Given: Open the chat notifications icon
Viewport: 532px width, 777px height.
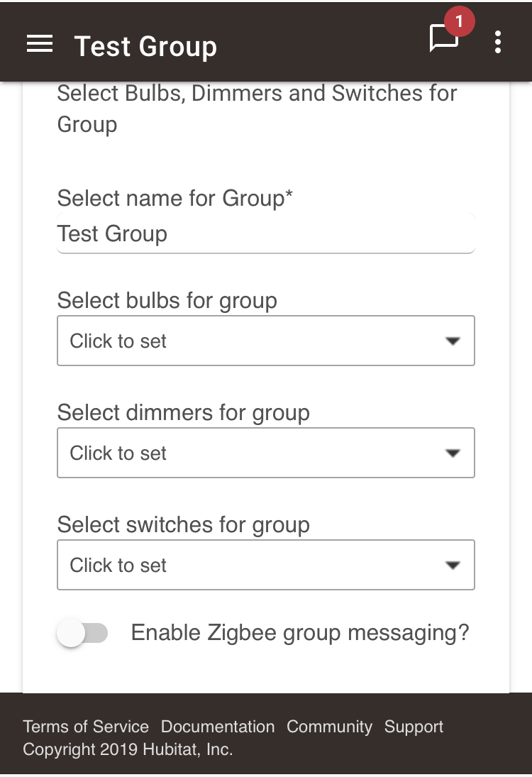Looking at the screenshot, I should tap(443, 38).
